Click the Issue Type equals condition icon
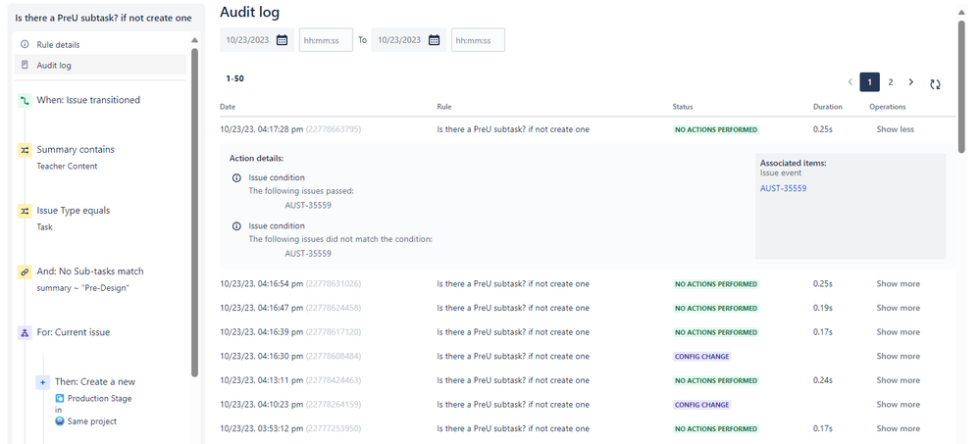 pos(25,211)
